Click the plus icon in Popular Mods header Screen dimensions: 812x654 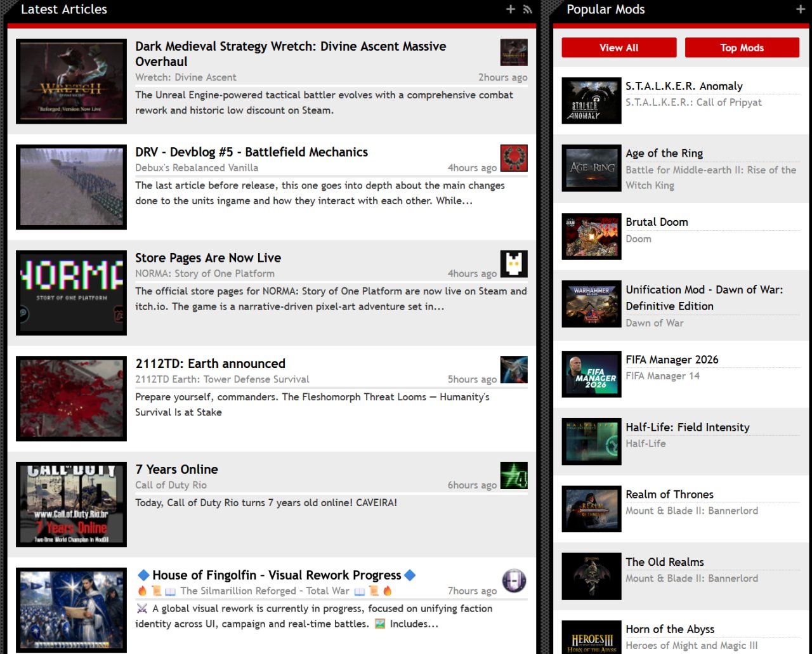pos(800,9)
